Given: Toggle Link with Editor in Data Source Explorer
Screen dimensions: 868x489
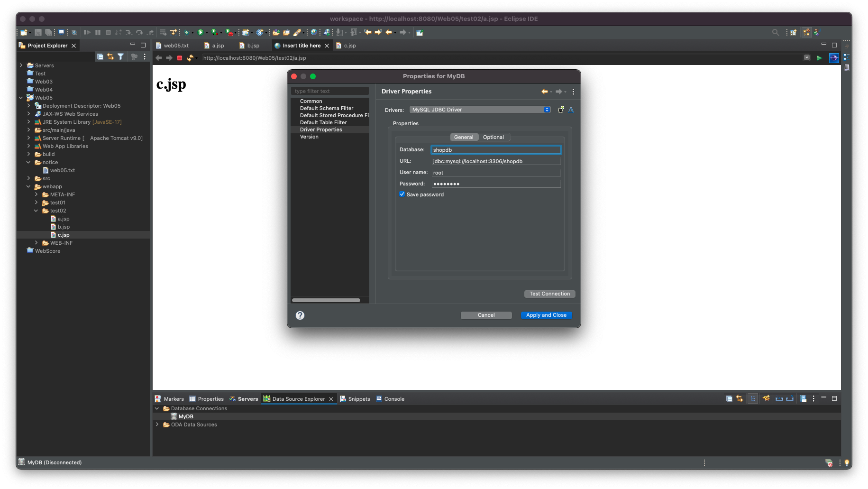Looking at the screenshot, I should coord(740,398).
